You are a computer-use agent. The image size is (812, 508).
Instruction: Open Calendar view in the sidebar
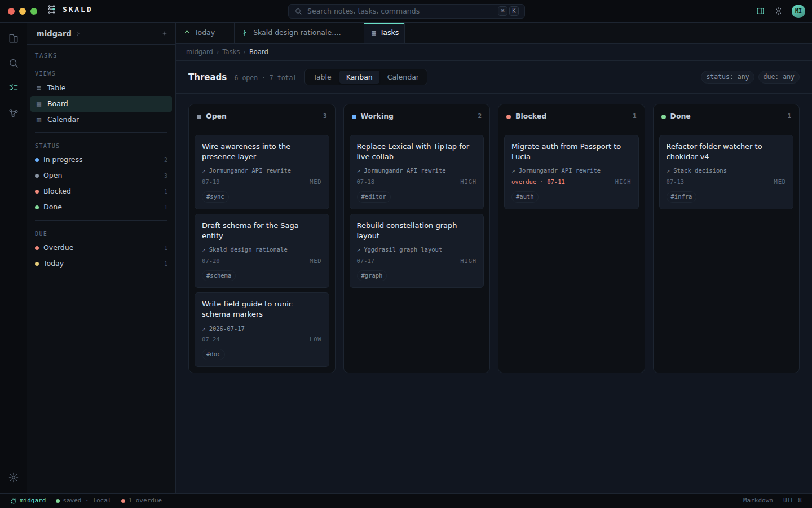(x=101, y=120)
